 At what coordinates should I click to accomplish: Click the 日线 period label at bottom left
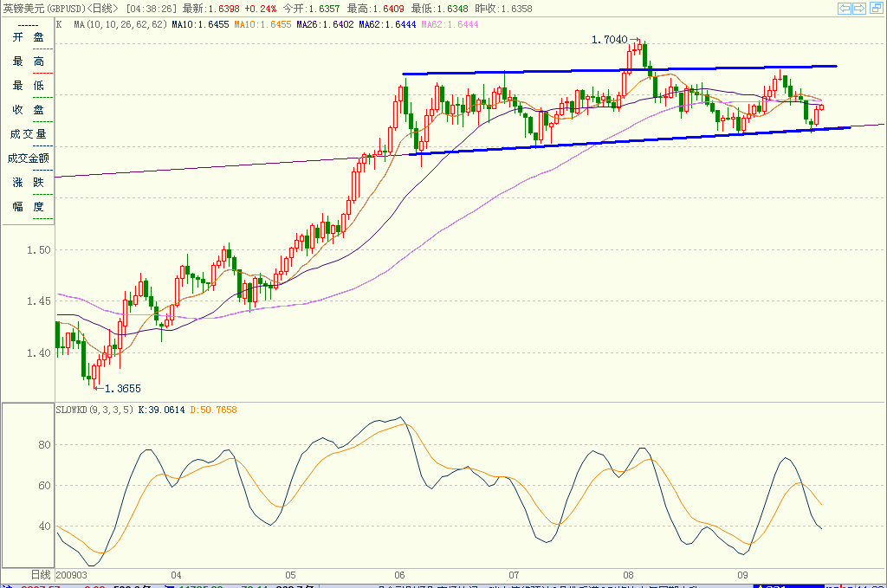(41, 575)
